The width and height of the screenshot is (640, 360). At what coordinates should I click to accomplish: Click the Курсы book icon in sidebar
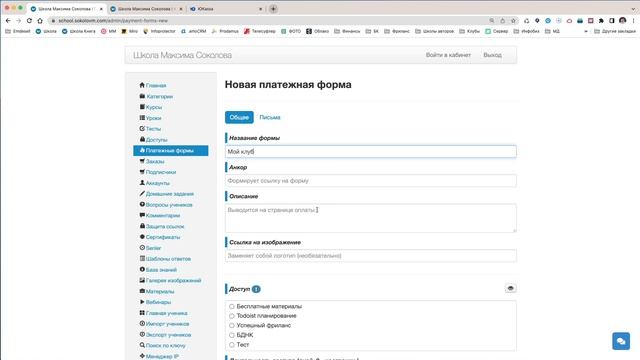click(142, 107)
